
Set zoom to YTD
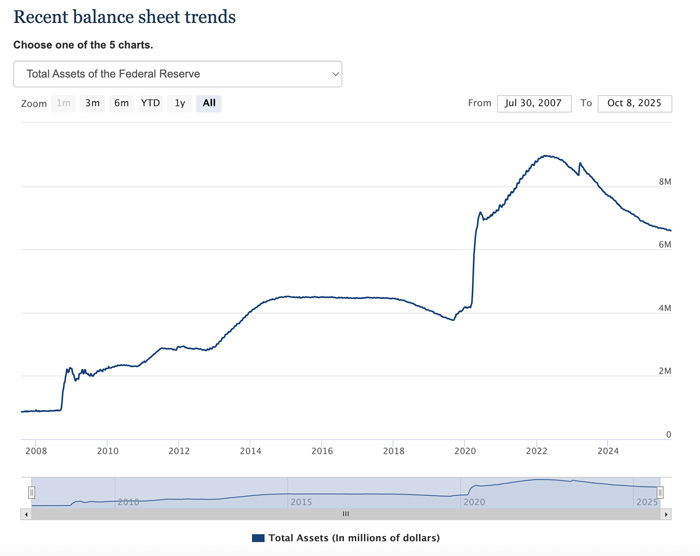(x=150, y=103)
